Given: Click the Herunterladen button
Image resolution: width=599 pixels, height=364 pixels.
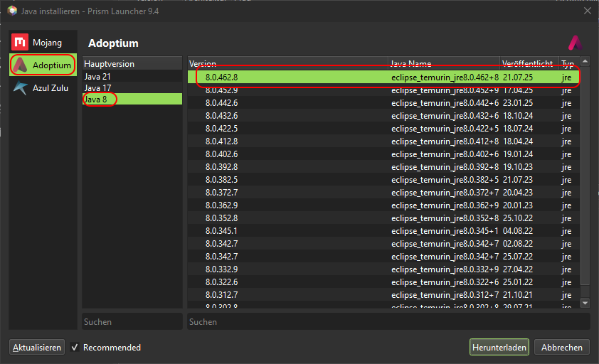Looking at the screenshot, I should (499, 347).
